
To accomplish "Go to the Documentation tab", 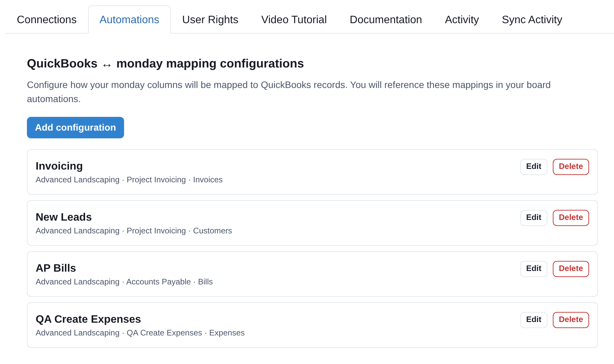I will pos(386,20).
